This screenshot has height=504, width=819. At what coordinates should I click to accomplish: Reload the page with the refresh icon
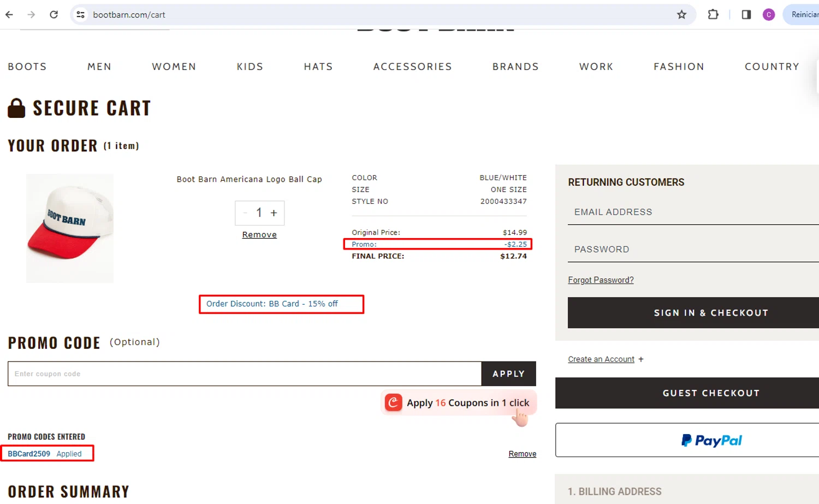54,15
